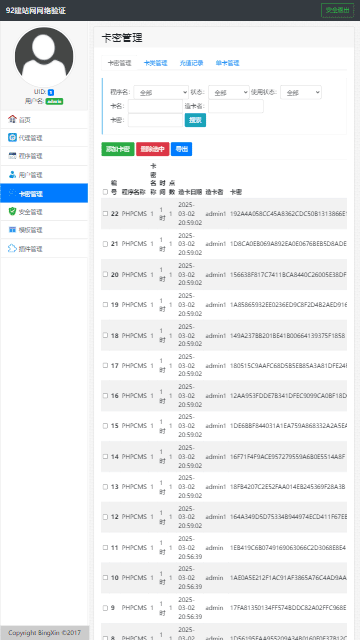Image resolution: width=360 pixels, height=640 pixels.
Task: Check the box for row number 12
Action: coord(105,517)
